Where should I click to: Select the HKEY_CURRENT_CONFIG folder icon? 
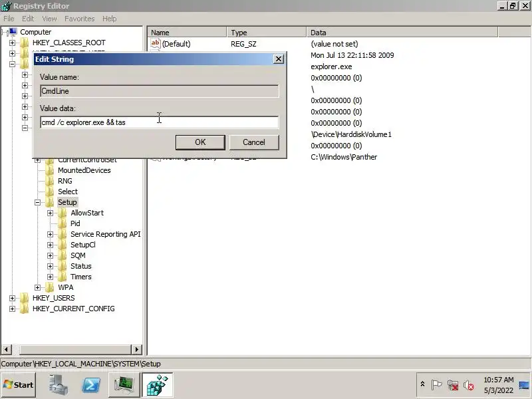click(25, 309)
